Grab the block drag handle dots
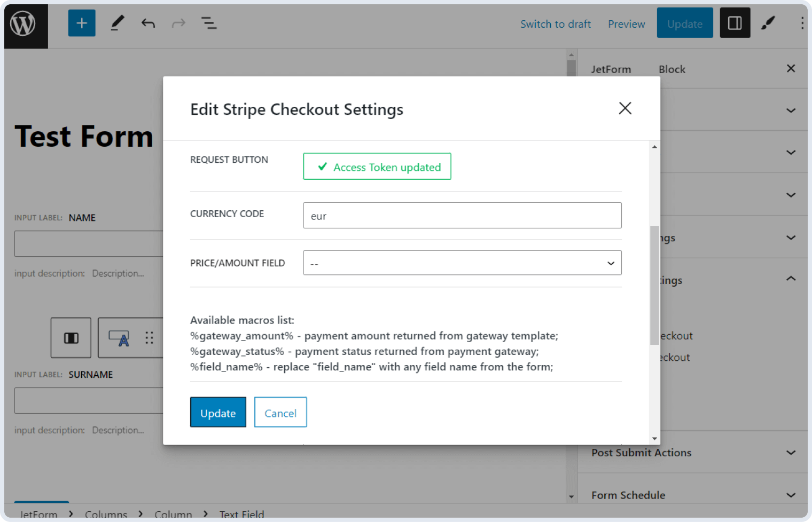812x522 pixels. click(x=149, y=337)
